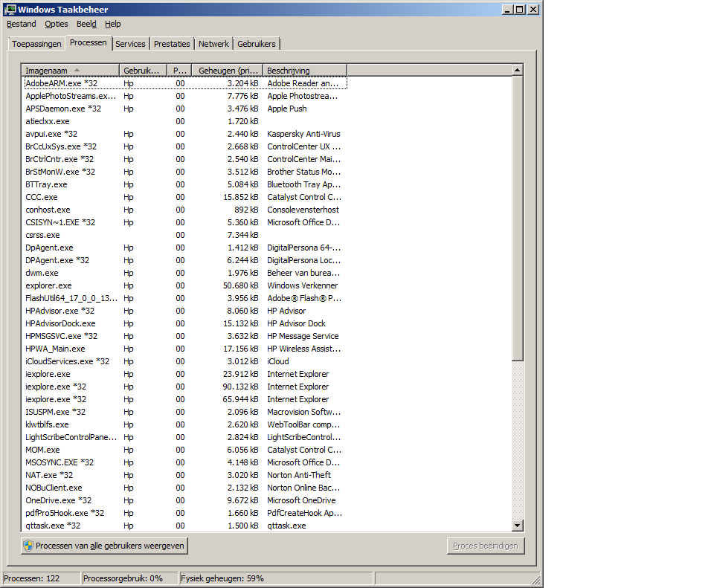Screen dimensions: 714x588
Task: Select the DPAgent.exe *32 row
Action: tap(185, 260)
